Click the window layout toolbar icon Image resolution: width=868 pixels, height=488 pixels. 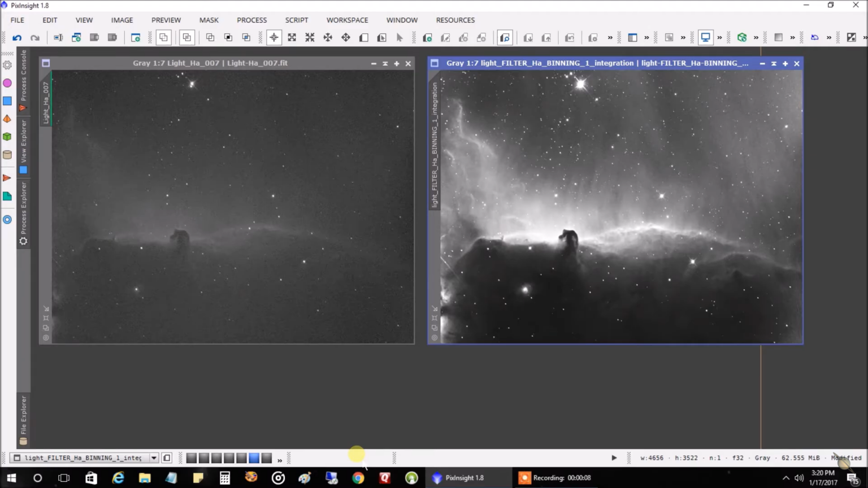point(633,38)
